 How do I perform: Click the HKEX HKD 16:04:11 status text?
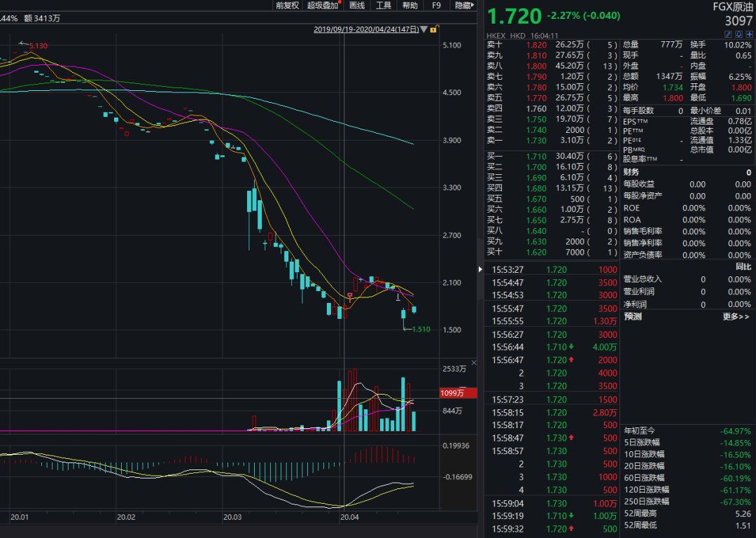(x=522, y=36)
